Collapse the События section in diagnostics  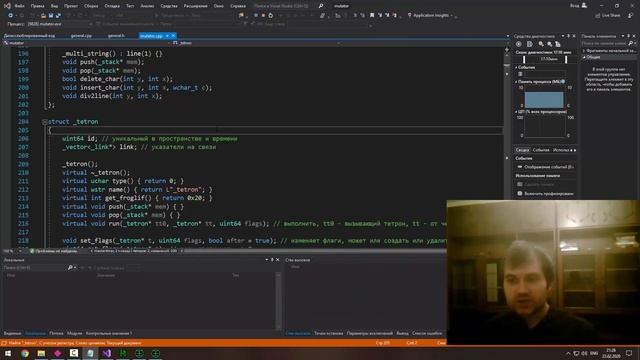point(516,67)
